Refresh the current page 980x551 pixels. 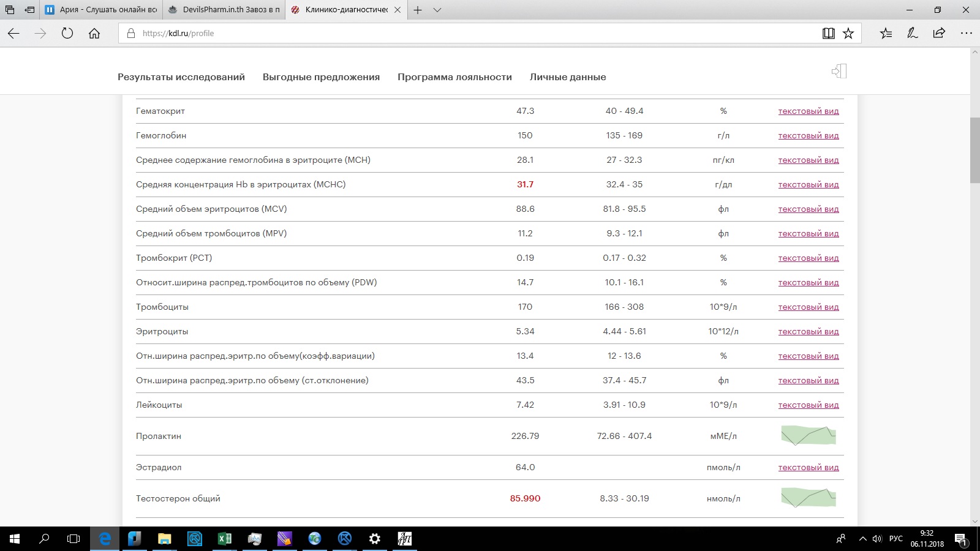coord(67,34)
